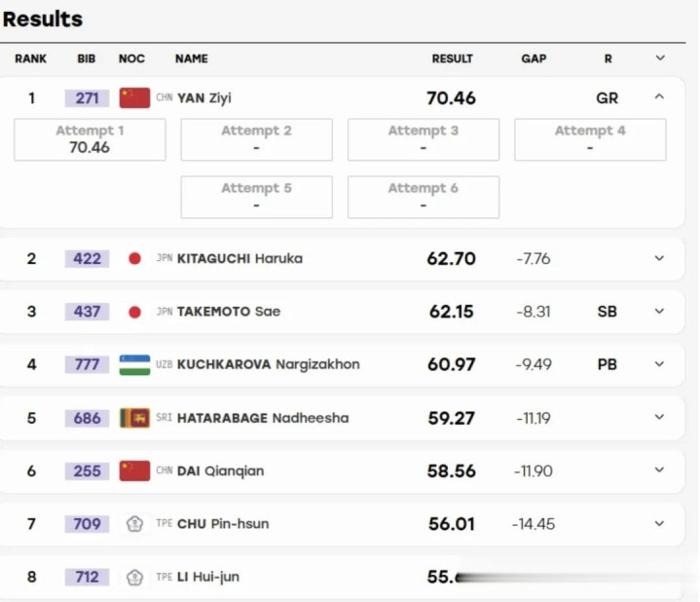The width and height of the screenshot is (700, 602).
Task: Click the Sri Lanka flag beside HATARABAGE
Action: pos(134,418)
